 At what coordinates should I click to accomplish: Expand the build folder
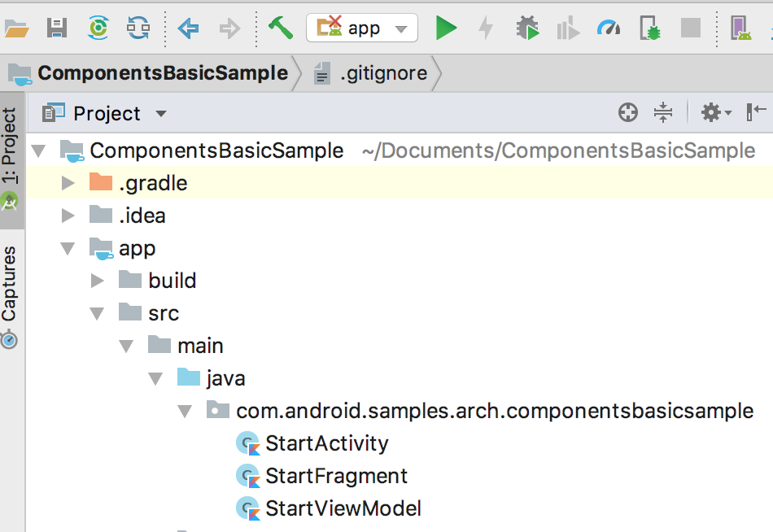[97, 281]
